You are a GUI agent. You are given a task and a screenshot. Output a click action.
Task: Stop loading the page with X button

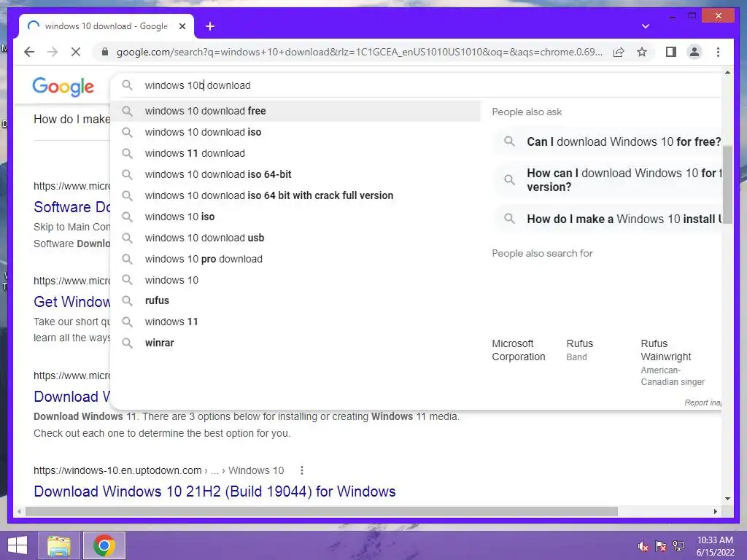[x=76, y=52]
